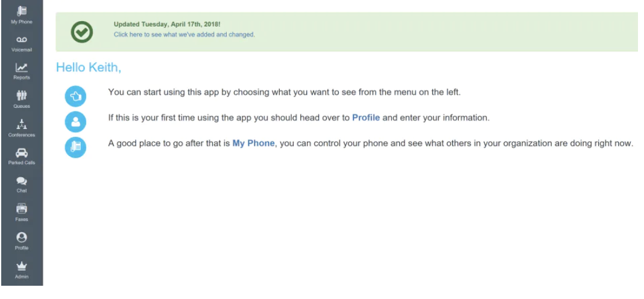
Task: Click the green update notification banner
Action: click(422, 31)
